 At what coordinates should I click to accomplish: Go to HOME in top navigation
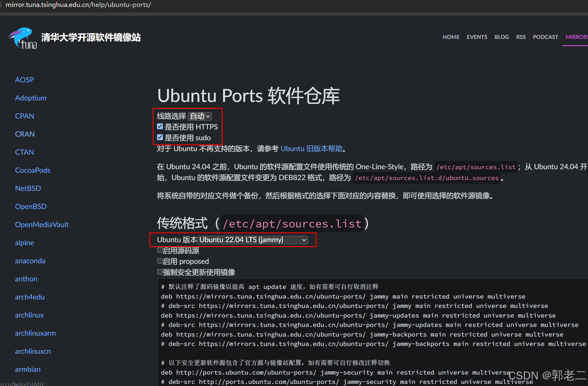coord(451,37)
